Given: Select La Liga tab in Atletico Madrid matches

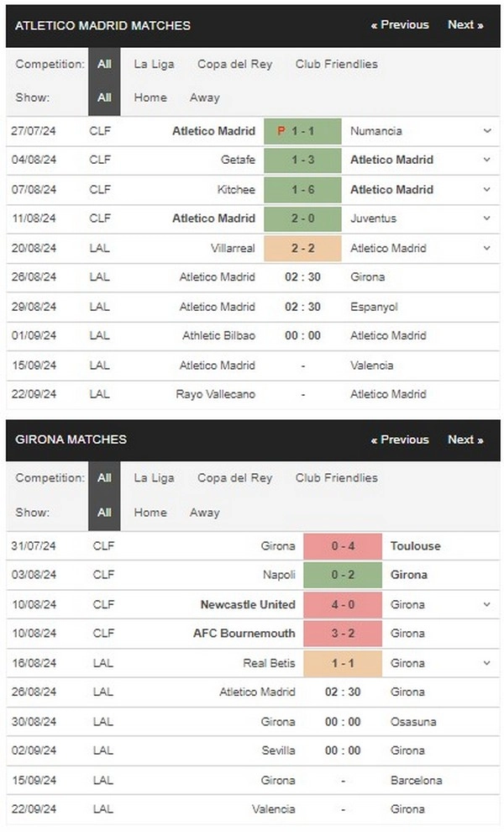Looking at the screenshot, I should click(154, 64).
